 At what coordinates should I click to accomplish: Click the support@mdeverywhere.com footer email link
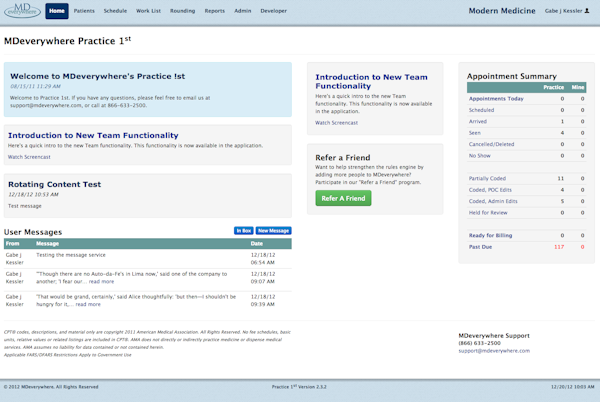[494, 351]
